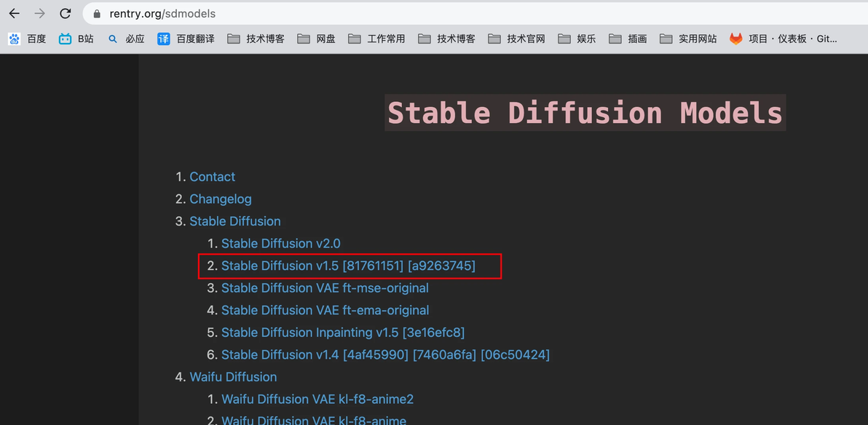
Task: Expand the 工作常用 bookmark folder
Action: click(377, 39)
